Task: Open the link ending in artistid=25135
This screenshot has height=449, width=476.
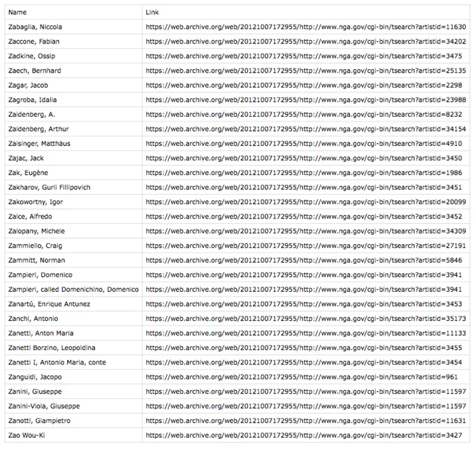Action: [x=306, y=71]
